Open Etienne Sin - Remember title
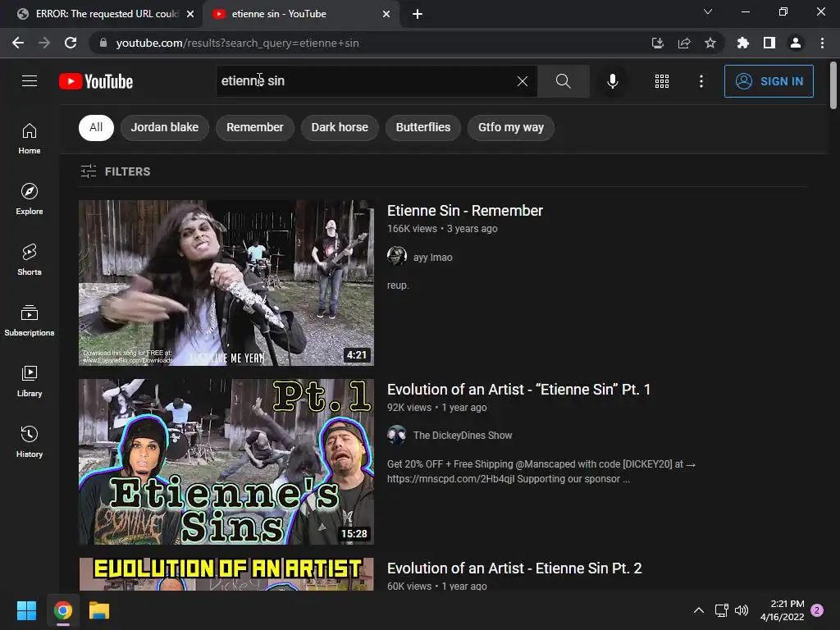This screenshot has width=840, height=630. point(465,211)
